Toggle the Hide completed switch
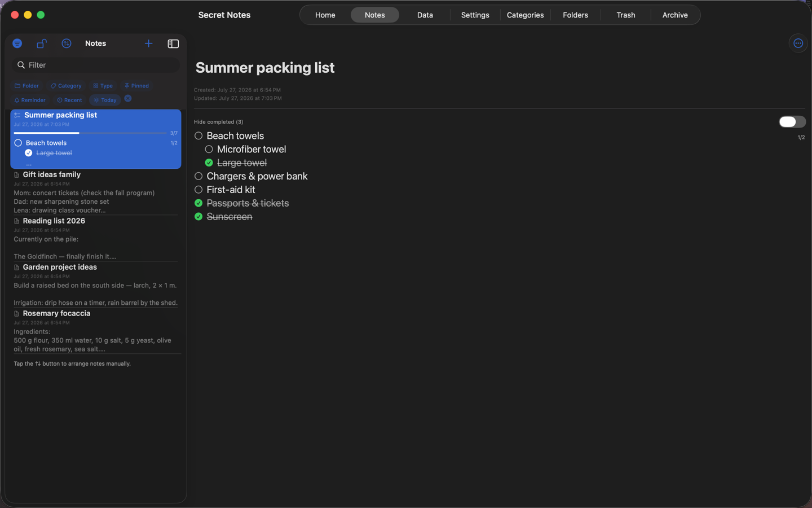The image size is (812, 508). (792, 122)
